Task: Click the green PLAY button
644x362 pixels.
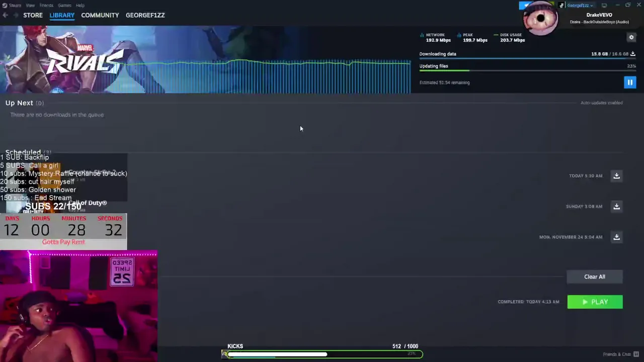Action: coord(595,302)
